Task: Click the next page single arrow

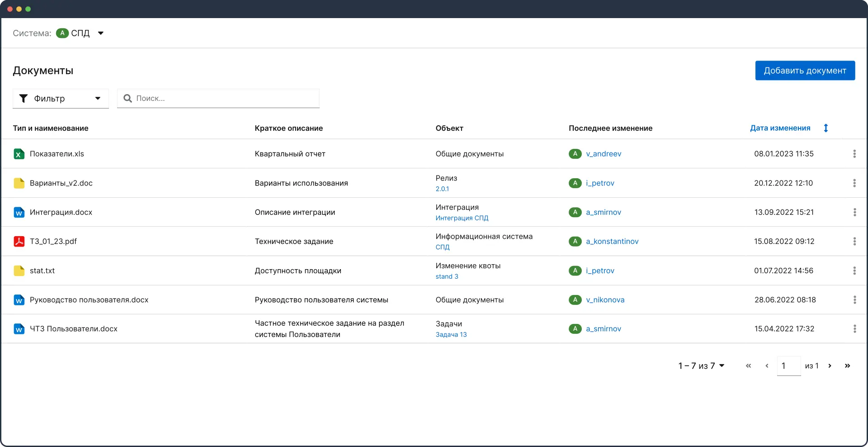Action: 830,366
